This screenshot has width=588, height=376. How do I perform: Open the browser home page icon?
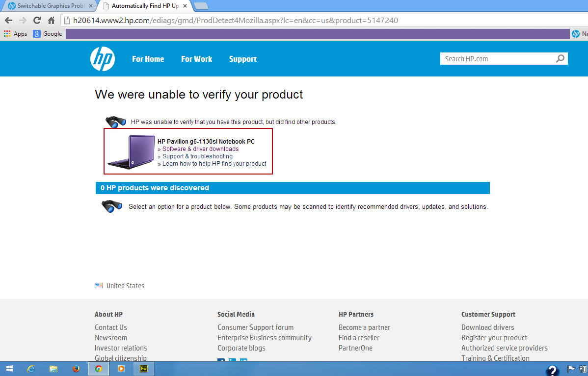coord(52,20)
